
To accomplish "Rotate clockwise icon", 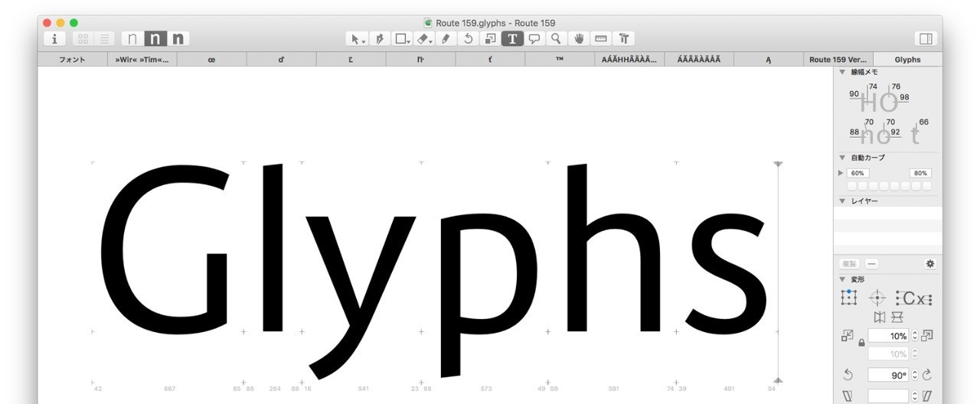I will point(927,375).
